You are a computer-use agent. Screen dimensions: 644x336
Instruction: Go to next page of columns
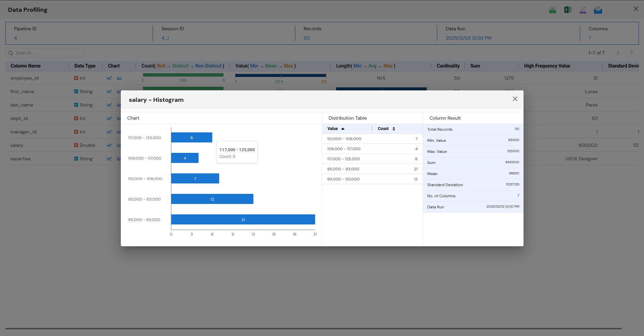tap(632, 53)
